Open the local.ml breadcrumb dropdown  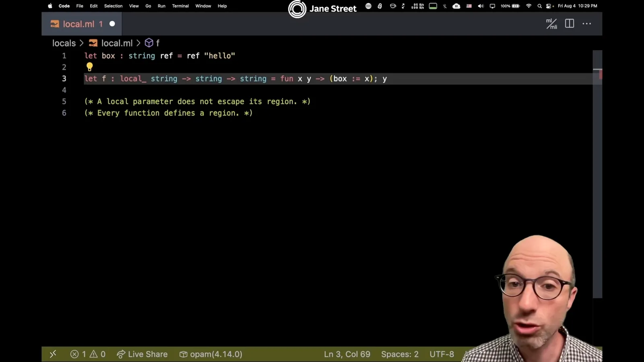click(111, 43)
